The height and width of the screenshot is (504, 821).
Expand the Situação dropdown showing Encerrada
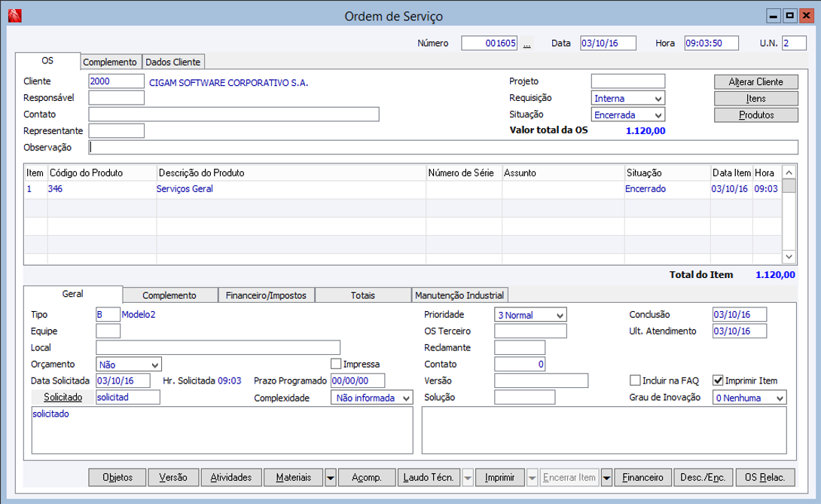coord(658,115)
